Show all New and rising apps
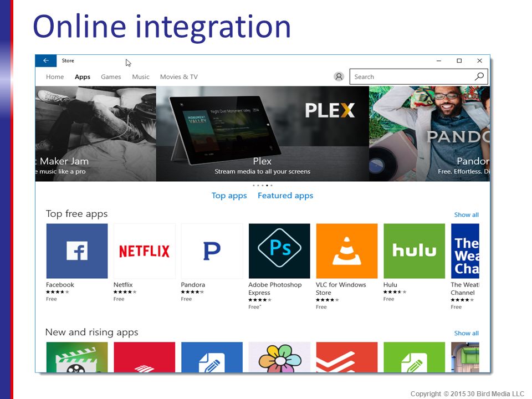 (467, 333)
